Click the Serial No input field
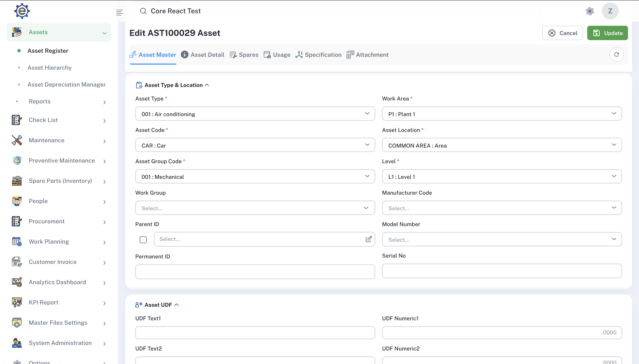The width and height of the screenshot is (639, 364). (x=502, y=271)
